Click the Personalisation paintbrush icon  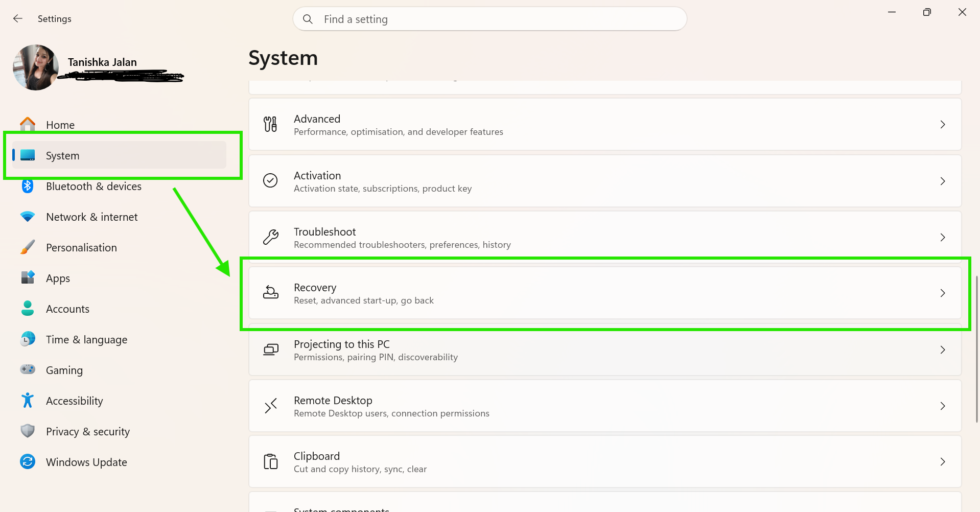(28, 247)
